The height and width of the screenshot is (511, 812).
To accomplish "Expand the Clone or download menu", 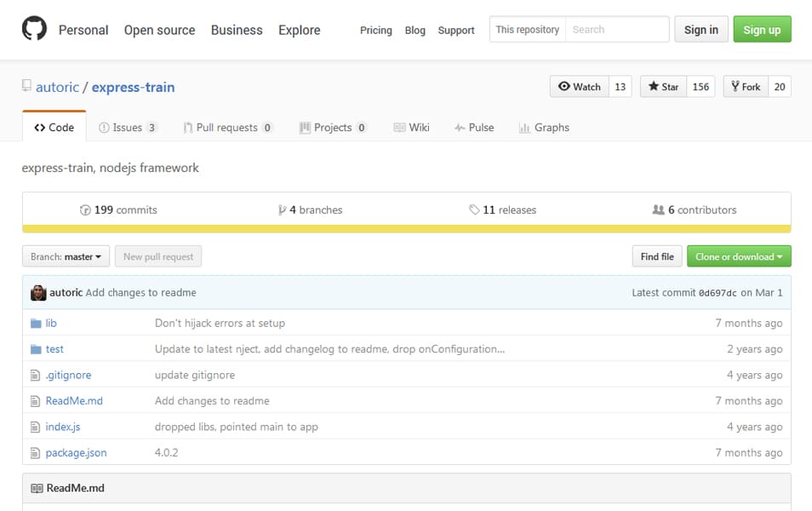I will tap(739, 256).
